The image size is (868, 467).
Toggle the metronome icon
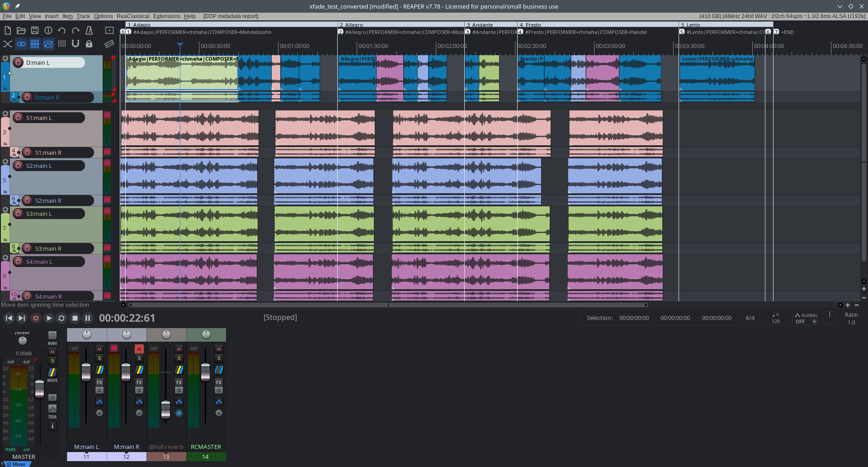click(89, 30)
